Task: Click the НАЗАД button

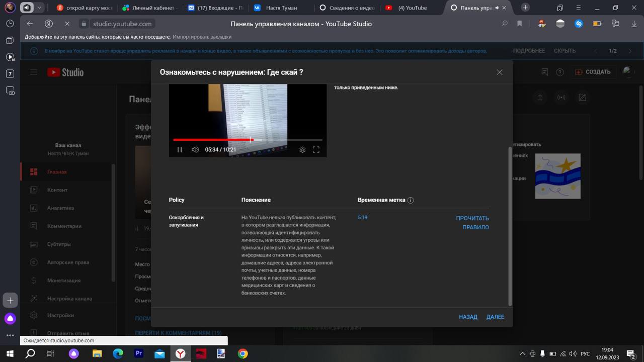Action: coord(468,317)
